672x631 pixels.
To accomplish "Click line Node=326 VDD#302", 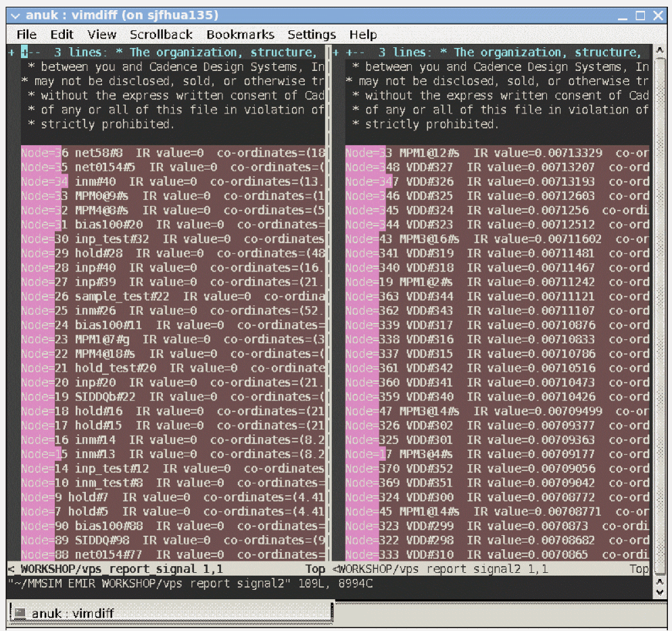I will click(x=498, y=426).
